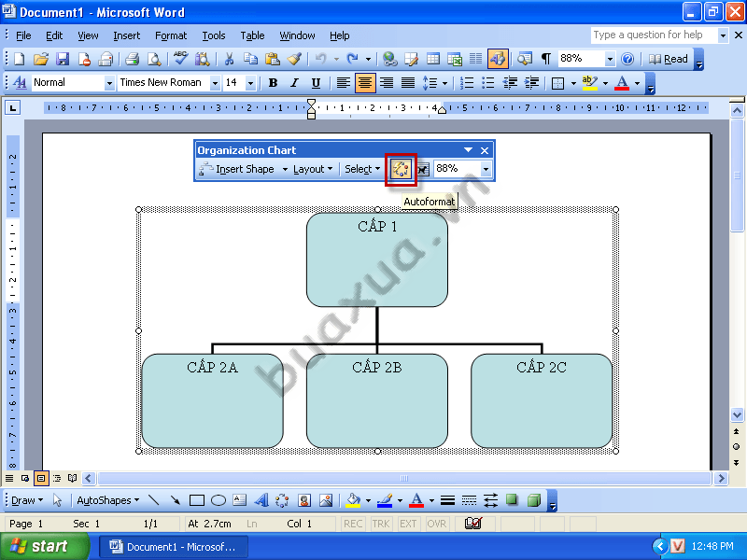Insert WordArt from the Drawing toolbar
Viewport: 747px width, 560px height.
(261, 500)
